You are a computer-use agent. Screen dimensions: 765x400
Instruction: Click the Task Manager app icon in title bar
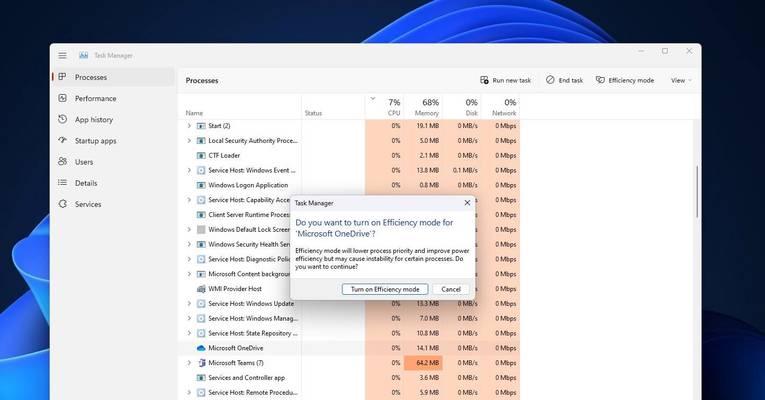pyautogui.click(x=83, y=56)
